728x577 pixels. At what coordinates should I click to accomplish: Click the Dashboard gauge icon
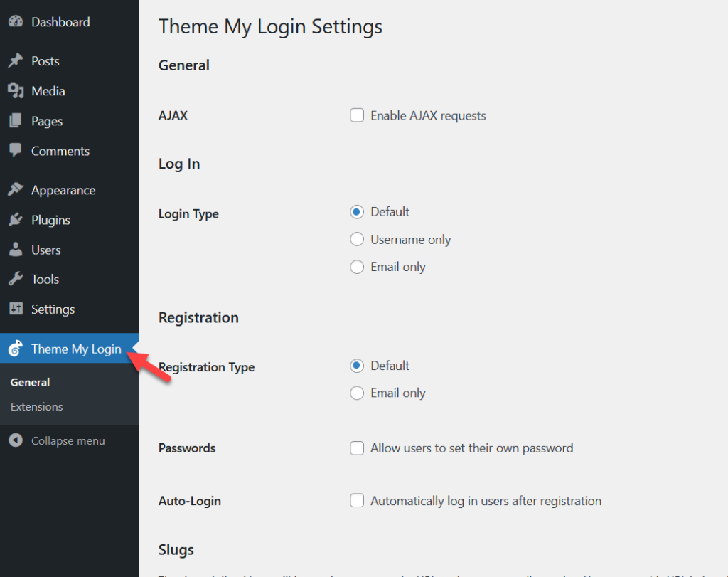point(16,22)
